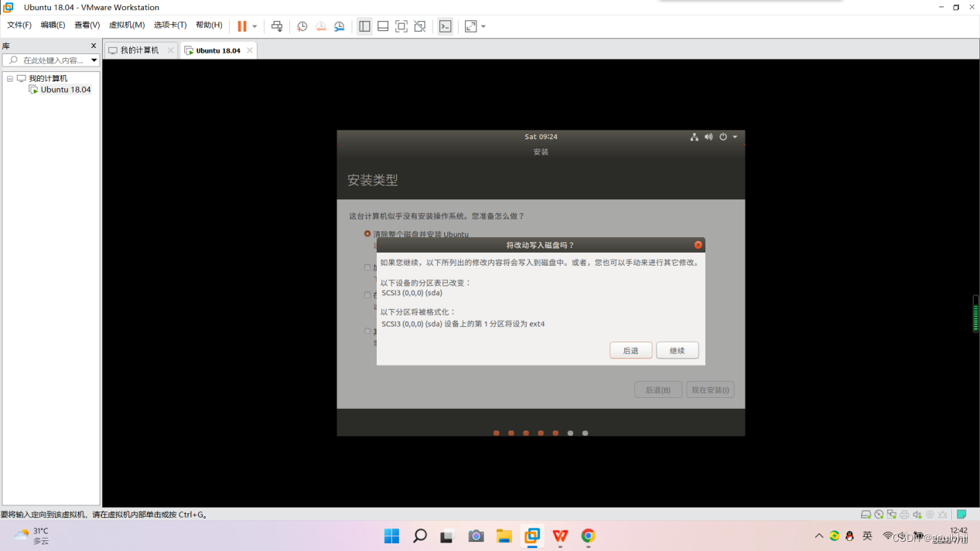980x551 pixels.
Task: Click the sound card status icon
Action: (x=917, y=515)
